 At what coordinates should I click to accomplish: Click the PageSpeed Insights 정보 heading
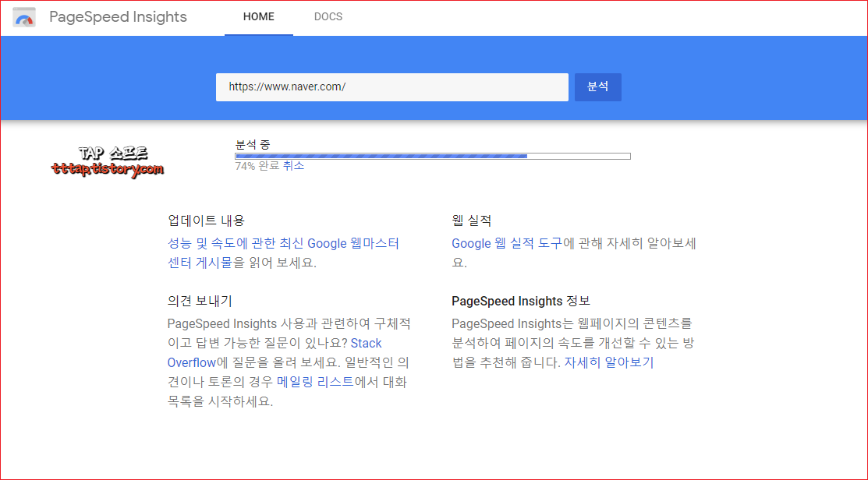point(521,302)
